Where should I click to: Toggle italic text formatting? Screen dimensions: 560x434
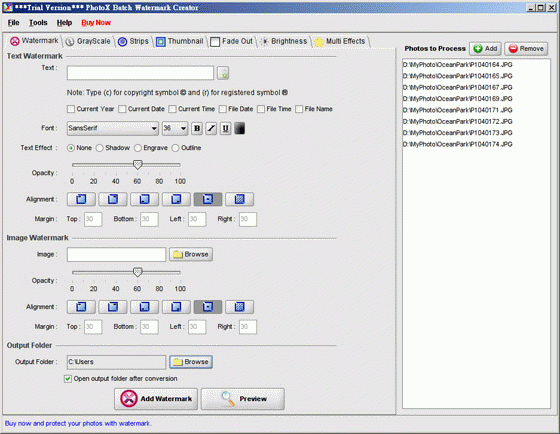[x=211, y=128]
